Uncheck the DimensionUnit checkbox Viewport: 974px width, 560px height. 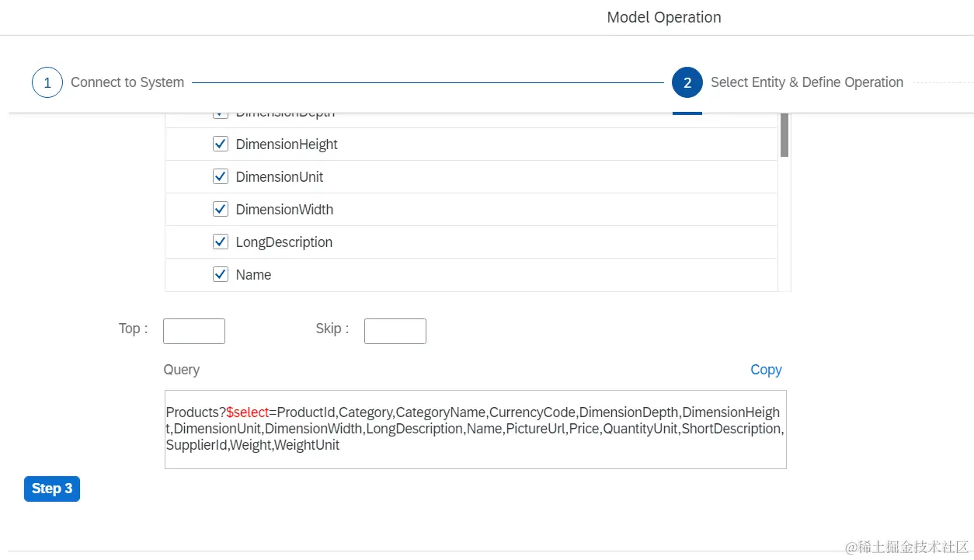[221, 177]
